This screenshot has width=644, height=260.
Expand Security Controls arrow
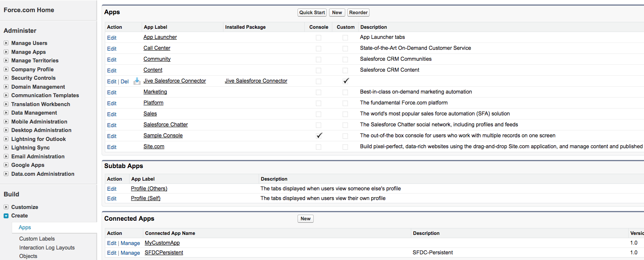[6, 78]
